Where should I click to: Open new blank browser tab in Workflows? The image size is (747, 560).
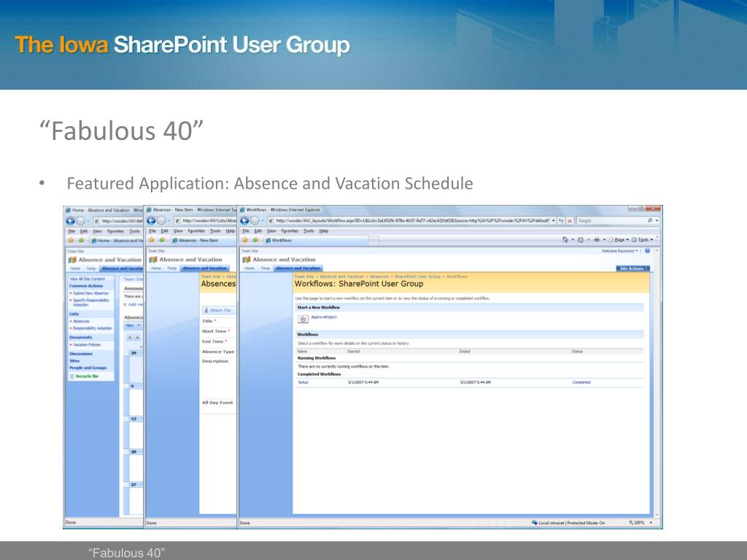[373, 241]
